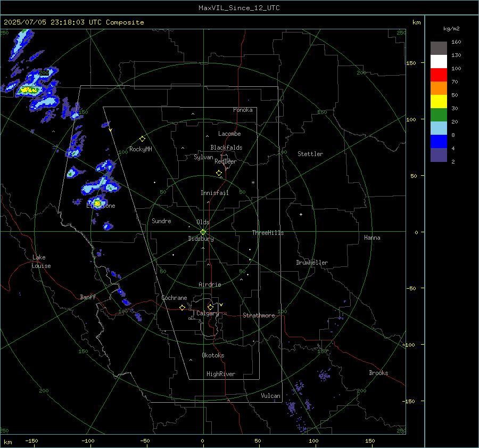The image size is (479, 448).
Task: Pick the green 20-30 legend color
Action: point(439,115)
